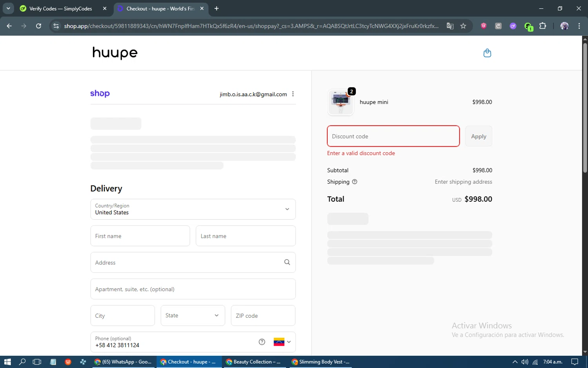Open Windows taskbar search

point(22,362)
